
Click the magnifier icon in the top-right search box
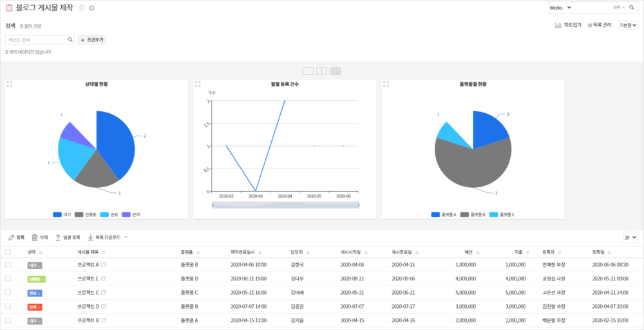(x=631, y=7)
